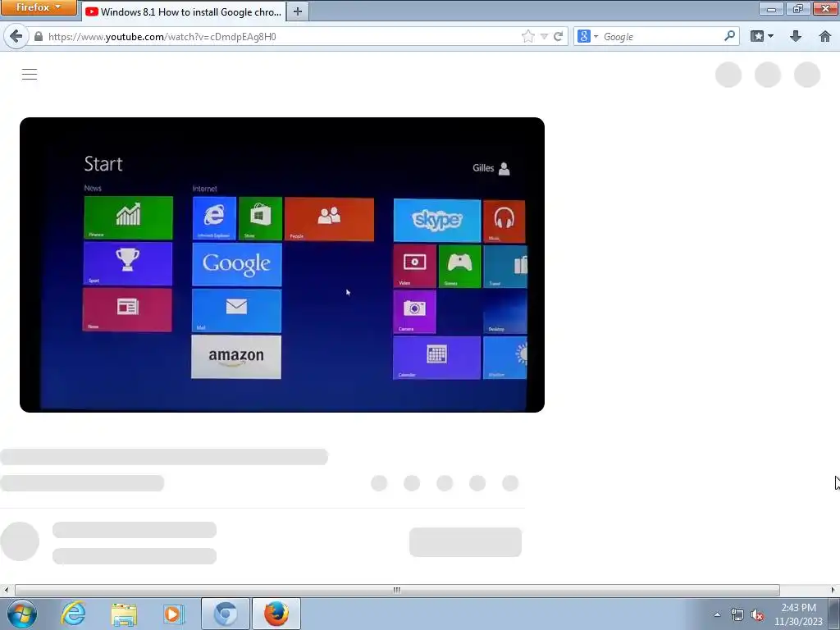Click the search magnifier icon
This screenshot has height=630, width=840.
729,36
